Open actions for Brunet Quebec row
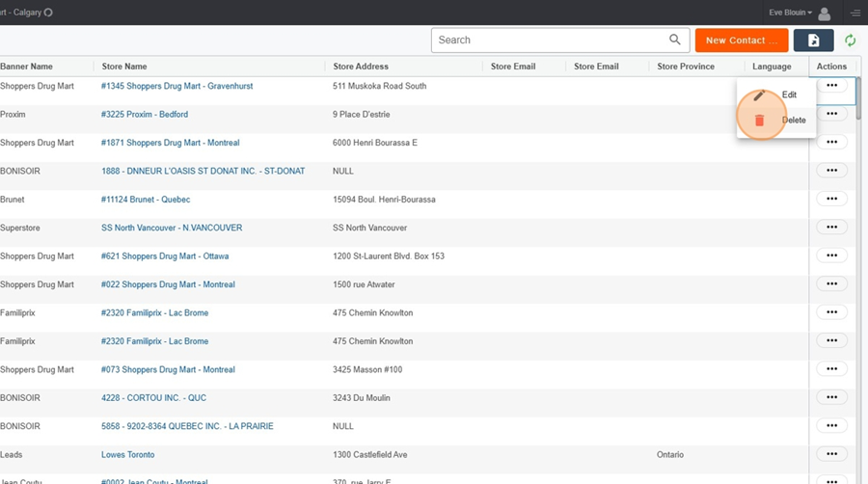This screenshot has width=868, height=484. 831,199
